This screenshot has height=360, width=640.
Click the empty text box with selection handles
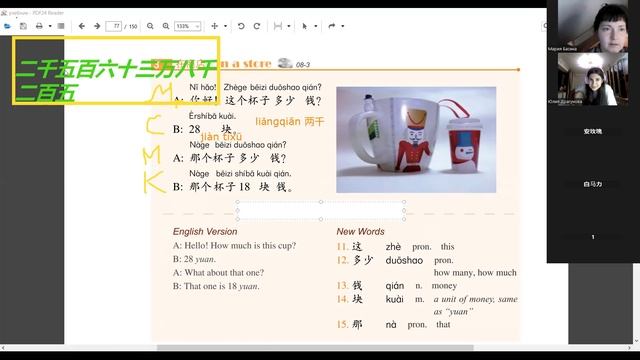(x=321, y=211)
